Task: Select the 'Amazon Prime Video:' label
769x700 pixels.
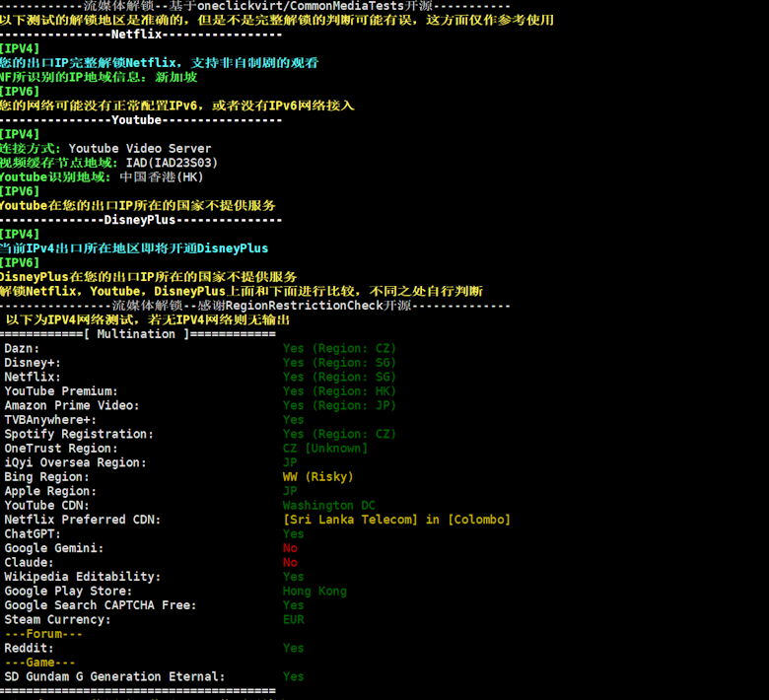Action: point(72,405)
